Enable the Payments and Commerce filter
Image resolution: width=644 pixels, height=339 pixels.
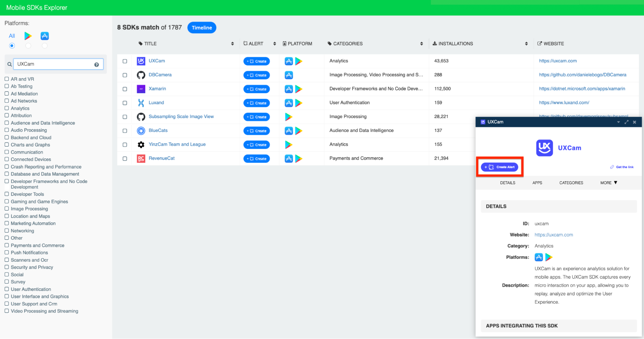6,245
